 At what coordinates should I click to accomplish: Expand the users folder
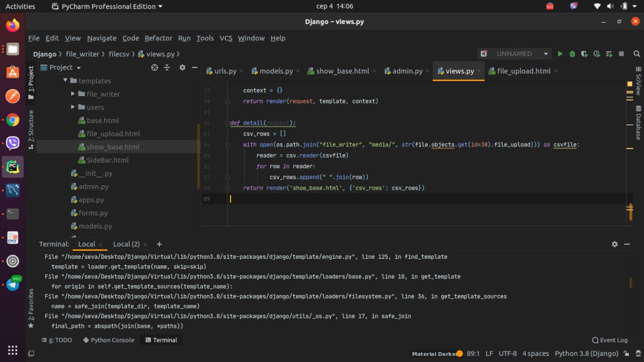tap(73, 107)
